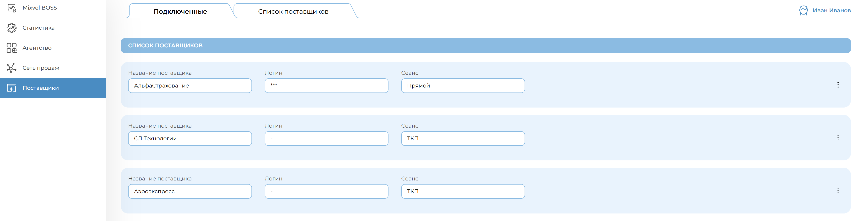The image size is (868, 221).
Task: Click the Аэроэкспресс supplier name field
Action: 190,191
